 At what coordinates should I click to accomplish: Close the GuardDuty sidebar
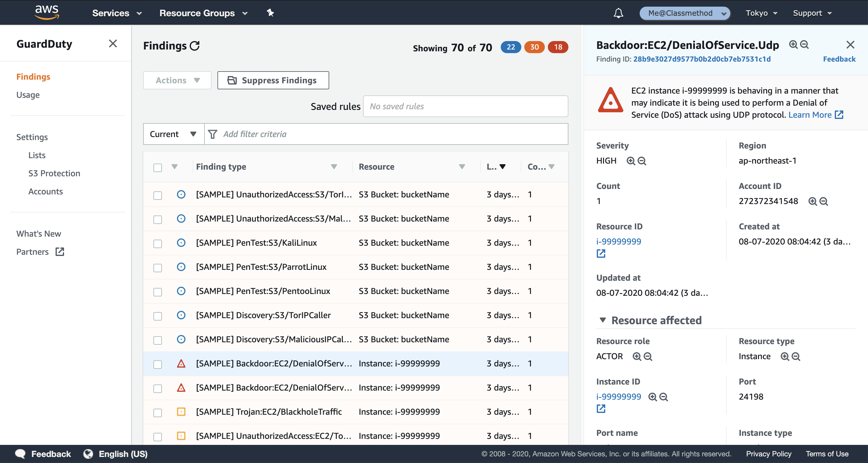click(x=113, y=43)
